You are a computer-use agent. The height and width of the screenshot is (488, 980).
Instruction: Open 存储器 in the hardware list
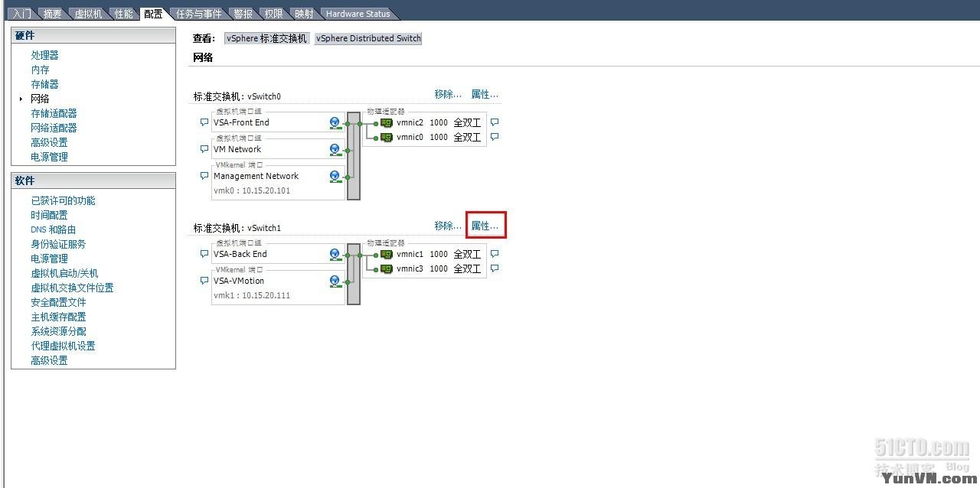(44, 84)
